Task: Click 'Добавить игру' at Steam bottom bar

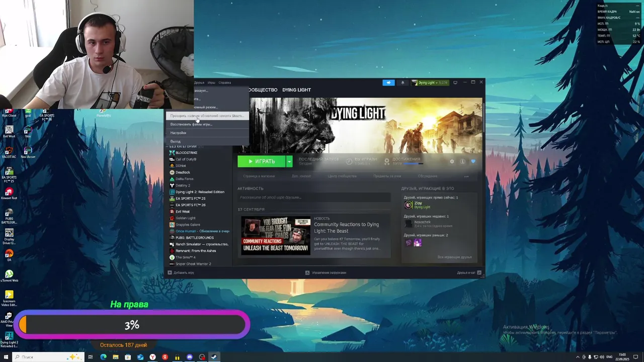Action: coord(181,273)
